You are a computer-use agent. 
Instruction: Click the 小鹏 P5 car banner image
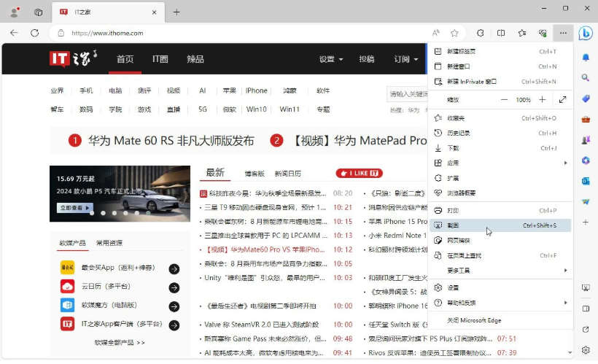(120, 193)
